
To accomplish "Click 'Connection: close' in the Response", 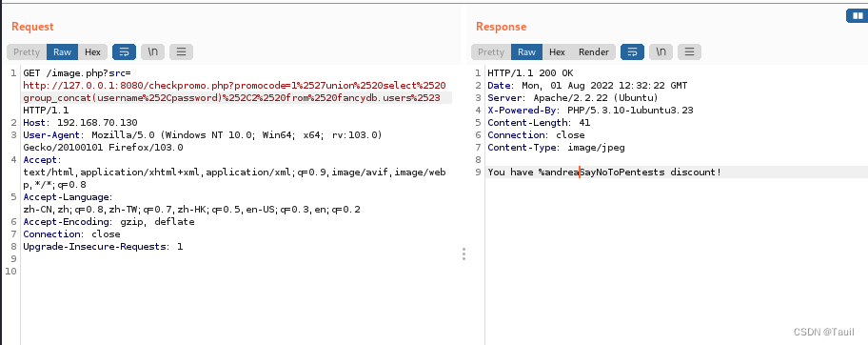I will click(536, 134).
